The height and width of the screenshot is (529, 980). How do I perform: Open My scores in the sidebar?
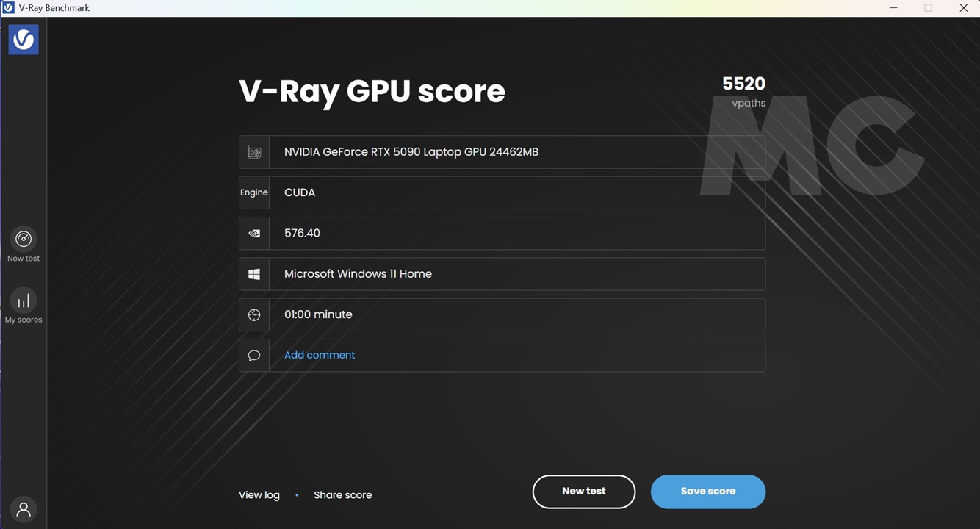[x=24, y=301]
